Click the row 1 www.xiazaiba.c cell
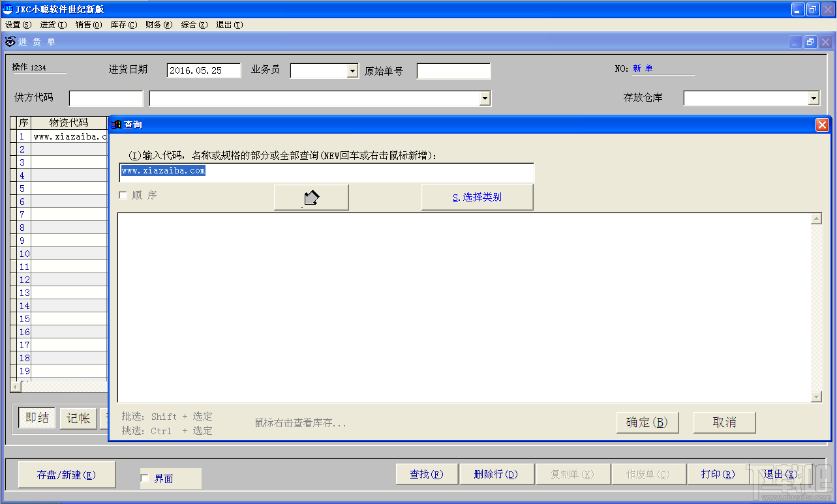 [69, 136]
